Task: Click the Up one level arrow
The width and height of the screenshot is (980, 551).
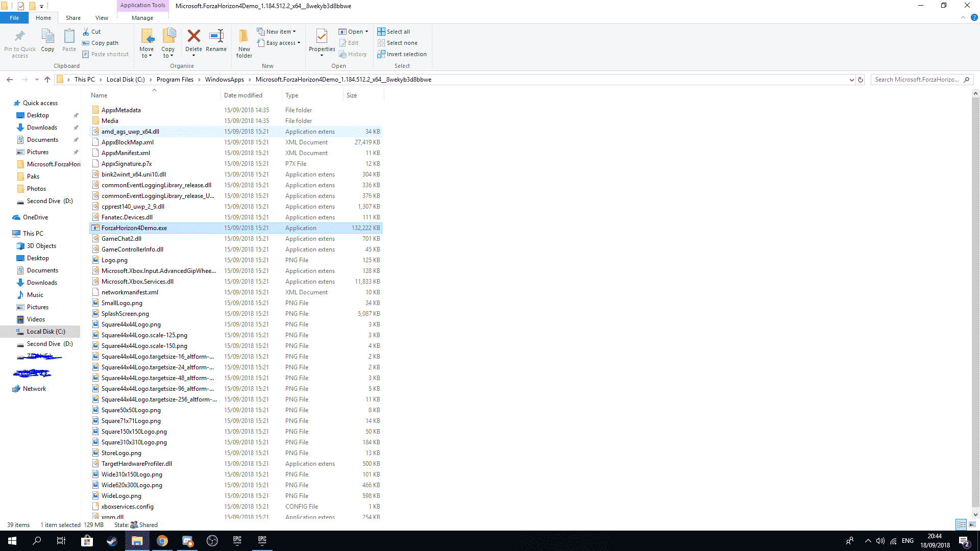Action: click(x=47, y=80)
